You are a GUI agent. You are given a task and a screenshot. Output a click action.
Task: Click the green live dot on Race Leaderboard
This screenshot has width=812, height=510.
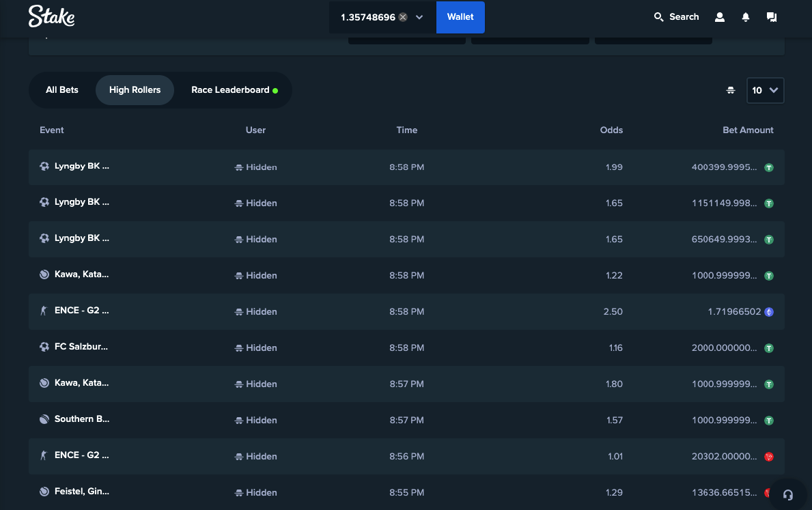coord(275,91)
